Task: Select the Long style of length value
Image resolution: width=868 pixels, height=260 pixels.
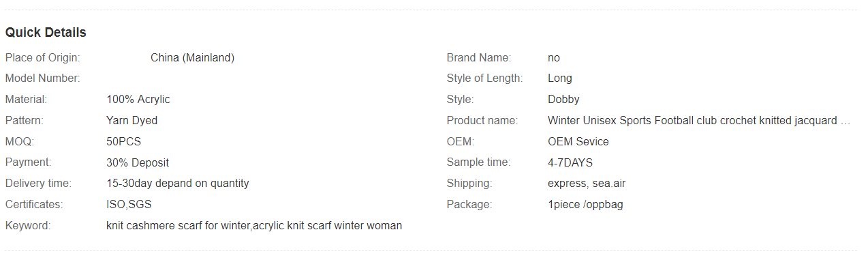Action: [x=560, y=78]
